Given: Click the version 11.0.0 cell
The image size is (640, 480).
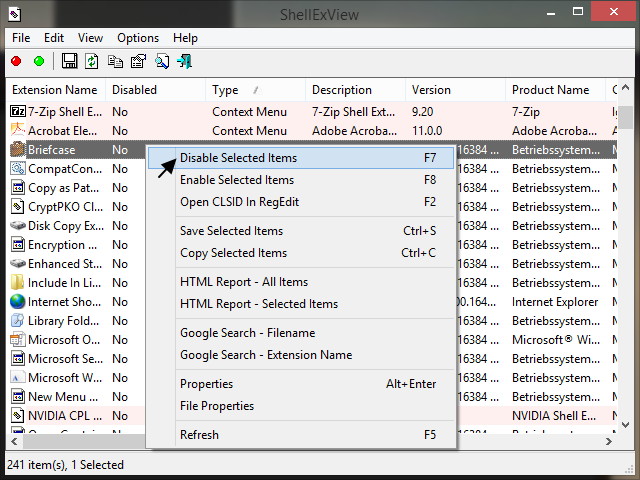Looking at the screenshot, I should [427, 131].
